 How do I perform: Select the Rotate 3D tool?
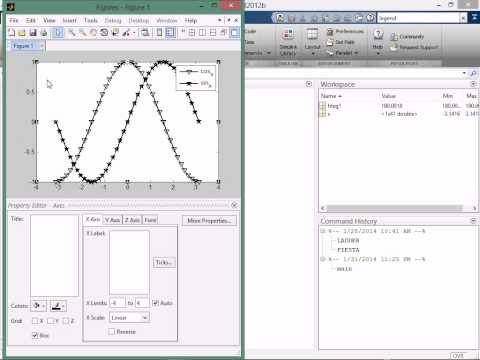104,32
